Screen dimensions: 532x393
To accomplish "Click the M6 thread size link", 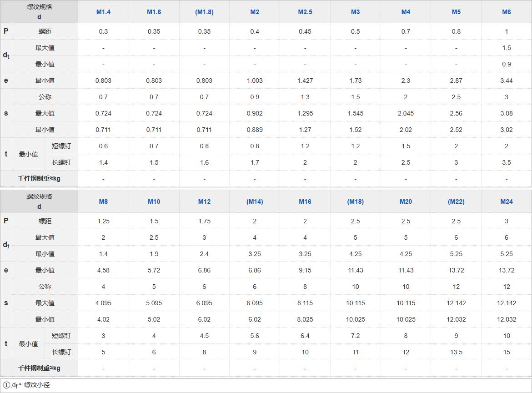I will (x=507, y=12).
